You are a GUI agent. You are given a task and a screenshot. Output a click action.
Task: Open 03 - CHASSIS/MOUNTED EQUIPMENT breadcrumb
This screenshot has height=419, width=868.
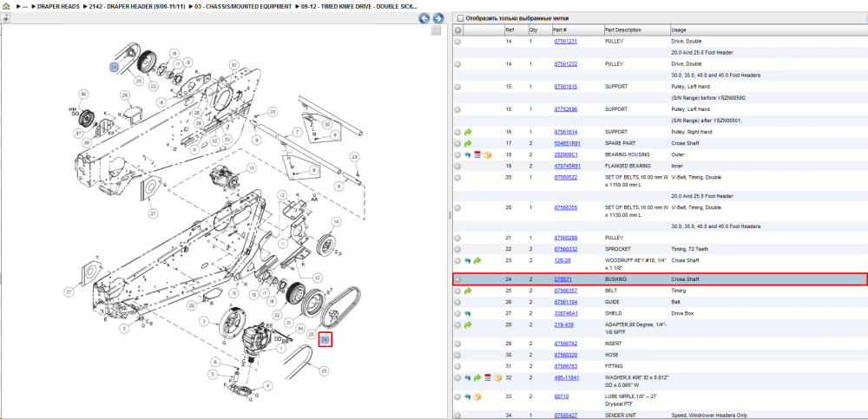pyautogui.click(x=241, y=6)
